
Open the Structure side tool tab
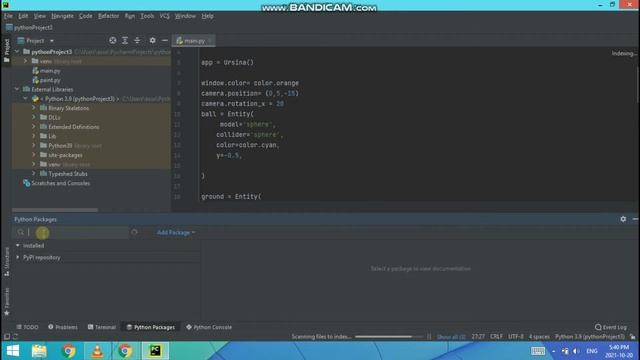click(x=6, y=262)
